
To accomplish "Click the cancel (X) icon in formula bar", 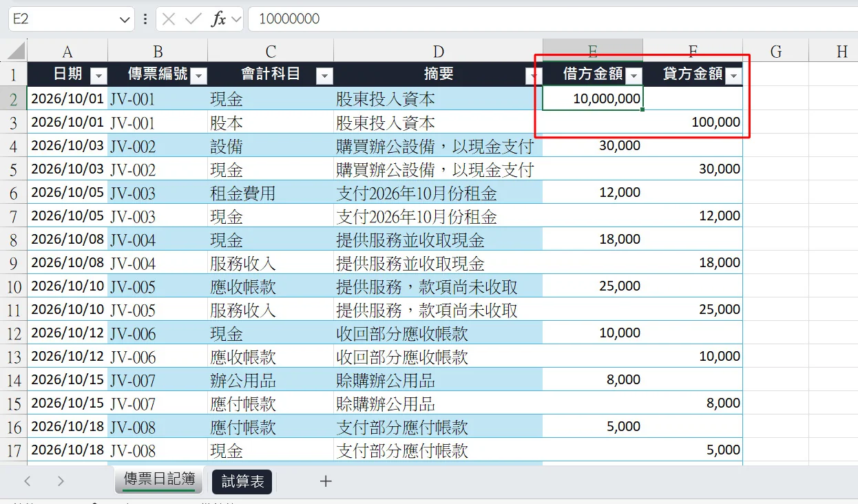I will click(169, 19).
